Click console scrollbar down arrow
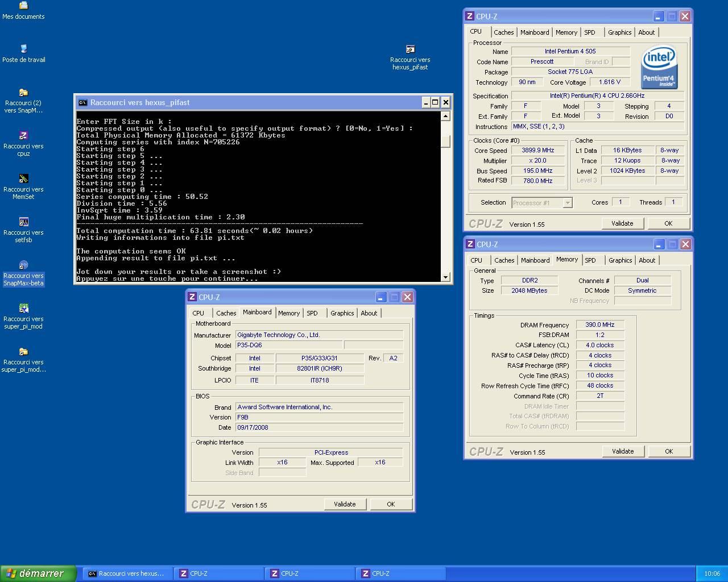This screenshot has width=728, height=582. [x=446, y=277]
